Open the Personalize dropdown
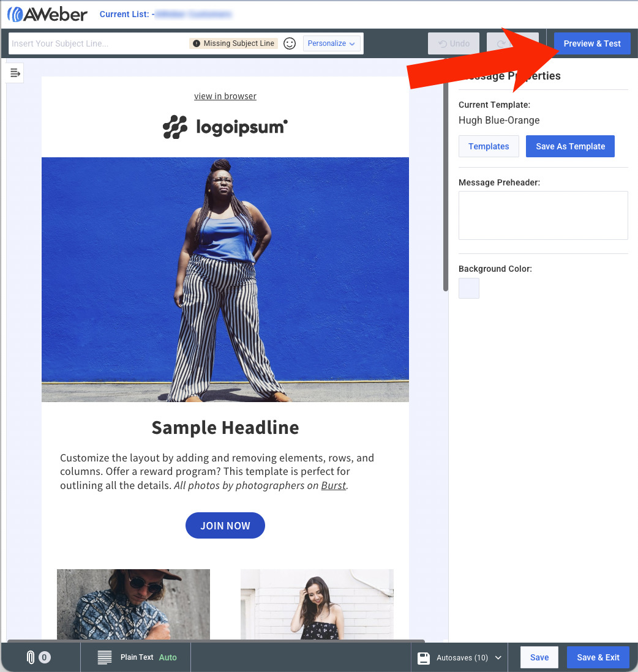This screenshot has height=672, width=638. coord(332,43)
